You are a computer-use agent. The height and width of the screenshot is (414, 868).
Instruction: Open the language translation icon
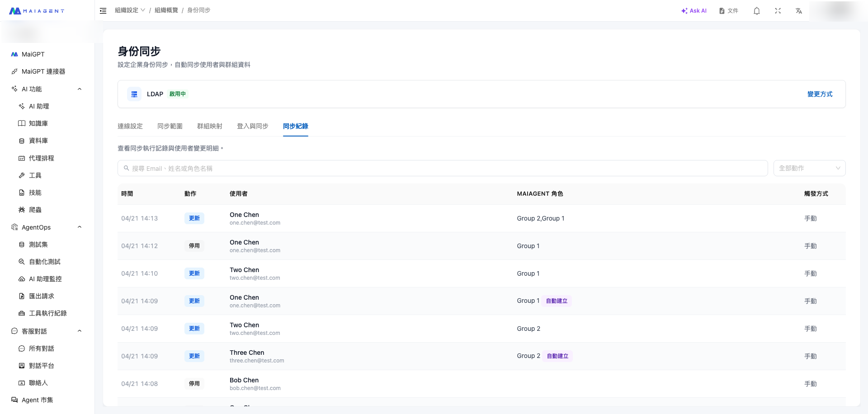(x=799, y=11)
